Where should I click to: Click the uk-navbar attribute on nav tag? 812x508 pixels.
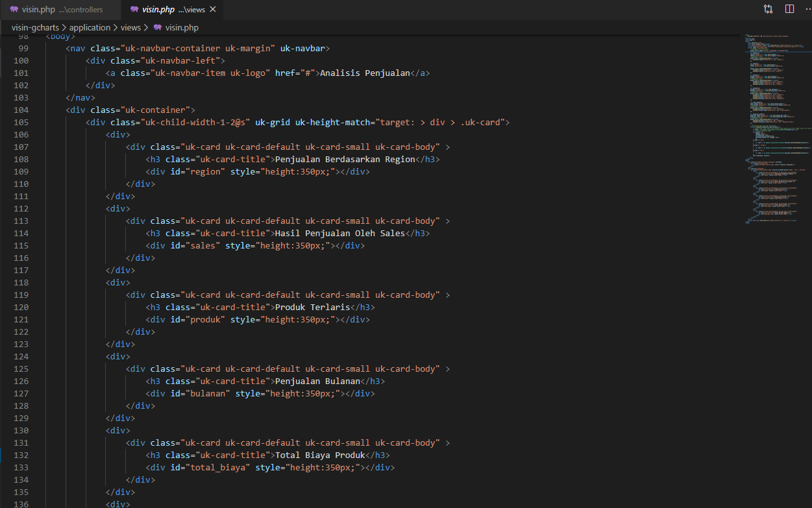(x=302, y=49)
